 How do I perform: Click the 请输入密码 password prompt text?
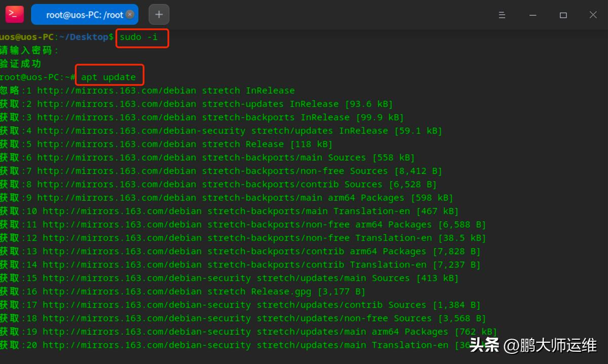click(25, 50)
